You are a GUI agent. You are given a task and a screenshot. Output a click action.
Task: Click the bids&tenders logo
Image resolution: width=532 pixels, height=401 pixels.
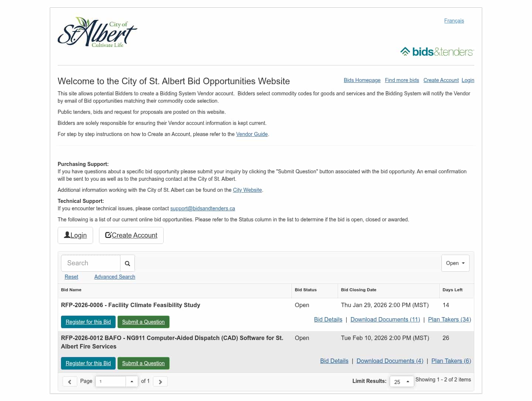click(x=437, y=51)
